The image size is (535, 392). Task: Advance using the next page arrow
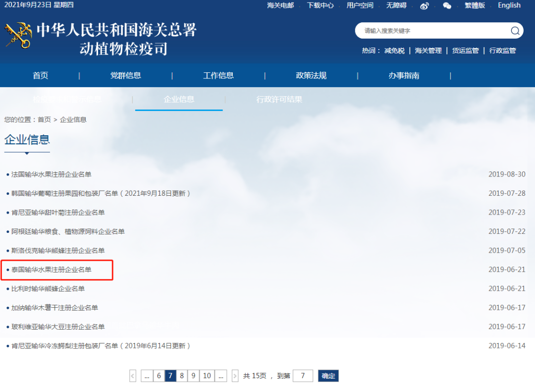tap(235, 376)
